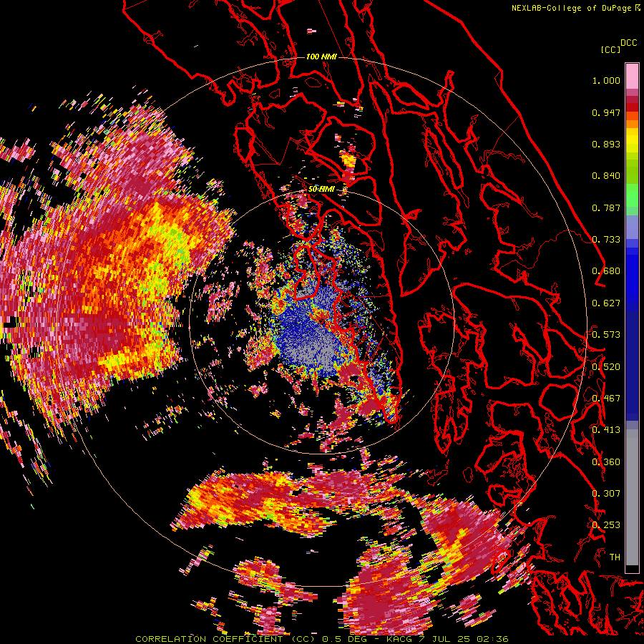Viewport: 644px width, 644px height.
Task: Click the 0.840 legend value
Action: coord(606,176)
